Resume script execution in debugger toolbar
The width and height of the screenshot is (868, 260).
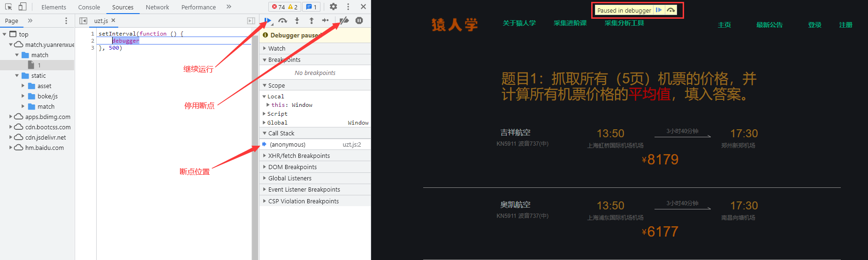[267, 21]
